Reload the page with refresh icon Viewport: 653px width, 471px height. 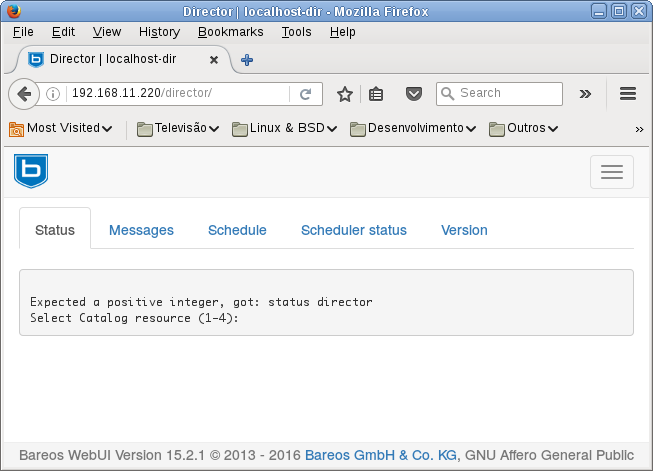pyautogui.click(x=306, y=94)
